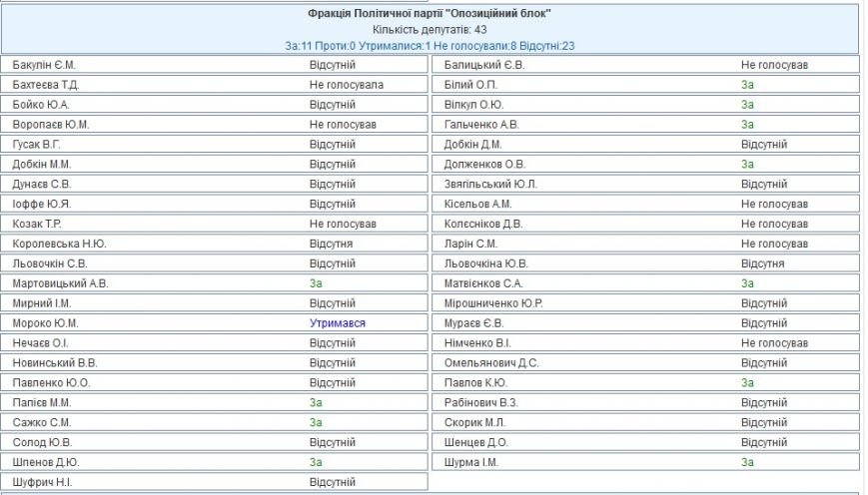Select the "За" vote of Долженков
Viewport: 868px width, 495px height.
(x=747, y=165)
